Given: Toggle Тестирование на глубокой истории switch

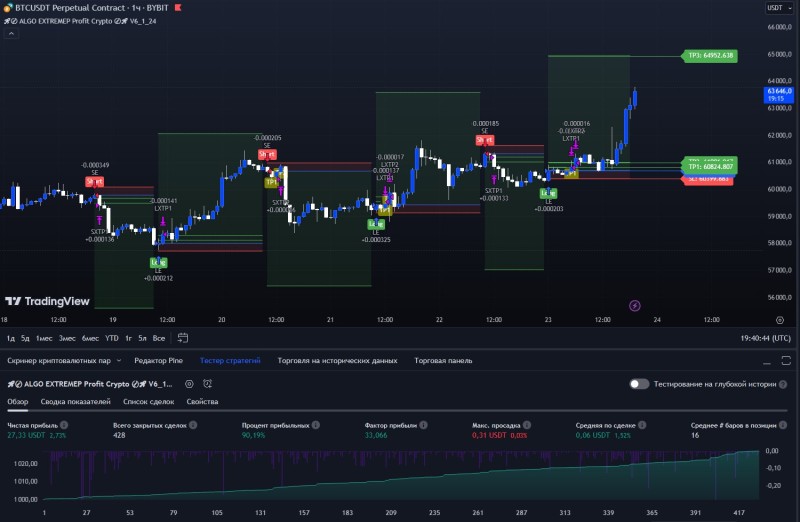Looking at the screenshot, I should (x=639, y=384).
